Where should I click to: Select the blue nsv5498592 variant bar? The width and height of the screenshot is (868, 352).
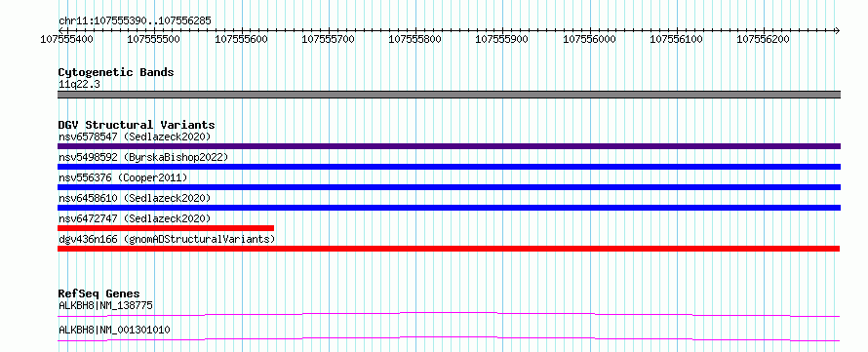[449, 167]
